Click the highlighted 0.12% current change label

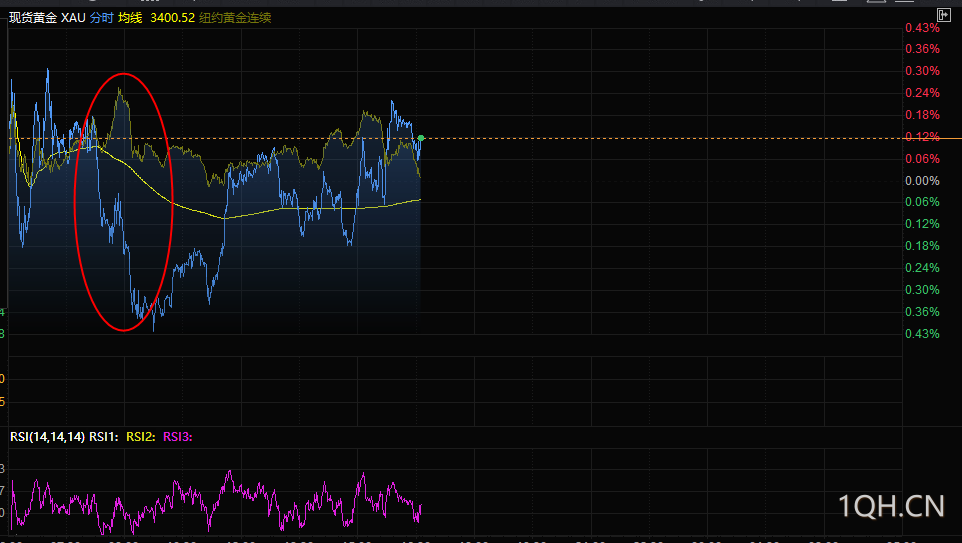tap(922, 137)
